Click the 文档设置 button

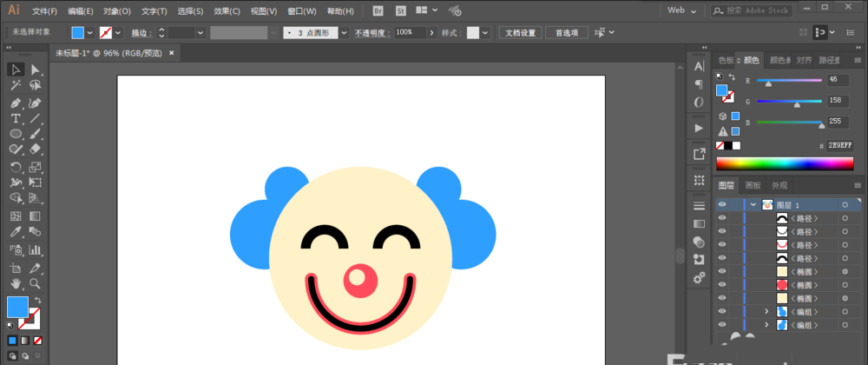pyautogui.click(x=521, y=32)
